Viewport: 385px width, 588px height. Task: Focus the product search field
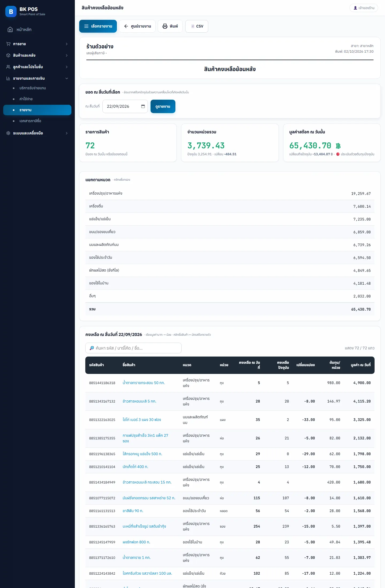click(133, 348)
